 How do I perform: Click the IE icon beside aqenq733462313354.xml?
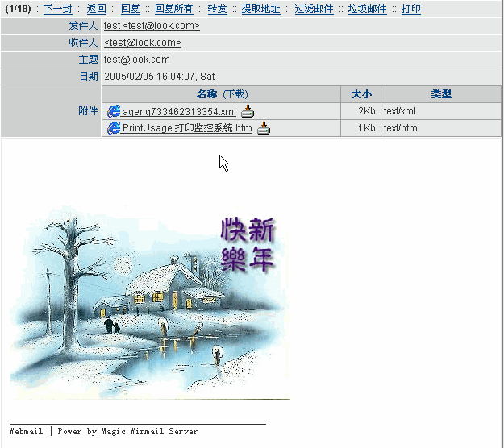(114, 111)
